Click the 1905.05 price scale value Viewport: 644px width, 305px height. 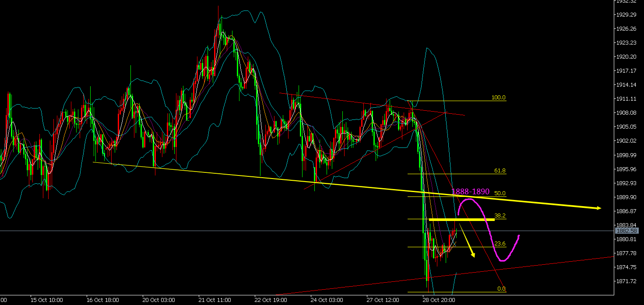(626, 127)
